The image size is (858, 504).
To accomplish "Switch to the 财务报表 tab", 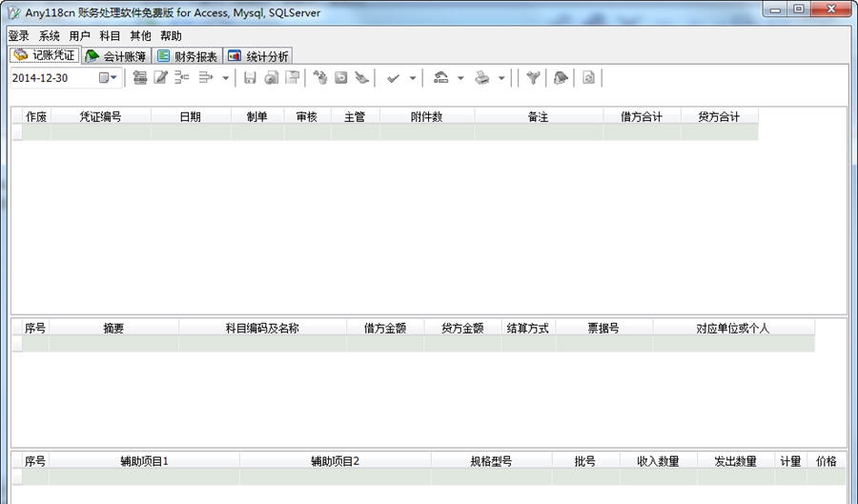I will 187,56.
